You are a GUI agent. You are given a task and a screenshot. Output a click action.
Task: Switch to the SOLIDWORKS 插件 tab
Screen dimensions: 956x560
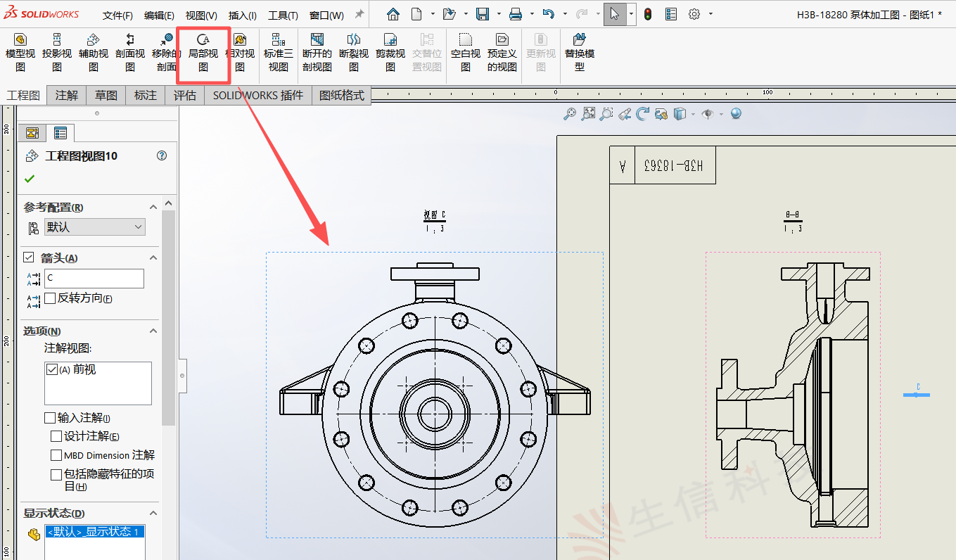coord(258,95)
